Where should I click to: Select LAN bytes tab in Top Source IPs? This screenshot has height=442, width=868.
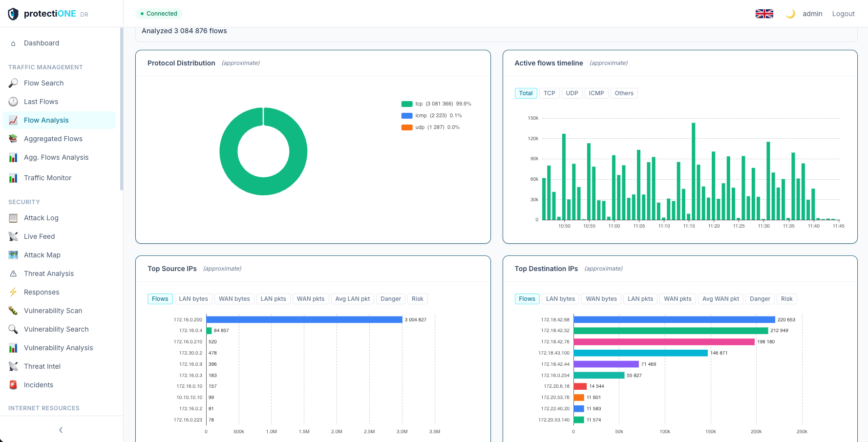[193, 299]
